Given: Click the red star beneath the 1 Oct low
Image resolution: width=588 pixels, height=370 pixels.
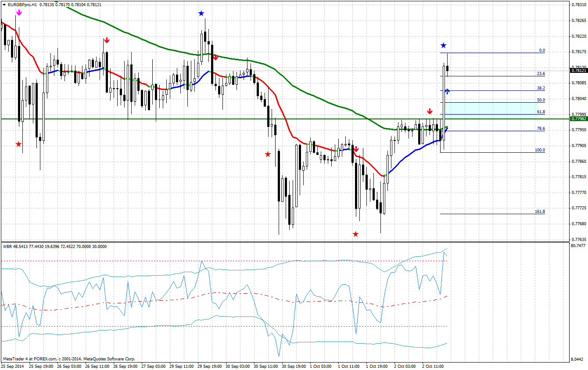Looking at the screenshot, I should coord(355,234).
